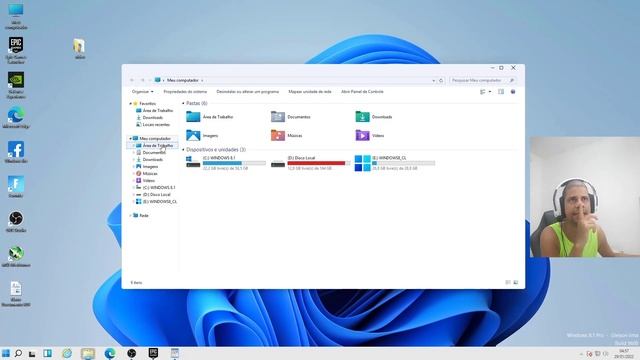This screenshot has height=360, width=640.
Task: Click the E: drive usage bar
Action: (x=403, y=163)
